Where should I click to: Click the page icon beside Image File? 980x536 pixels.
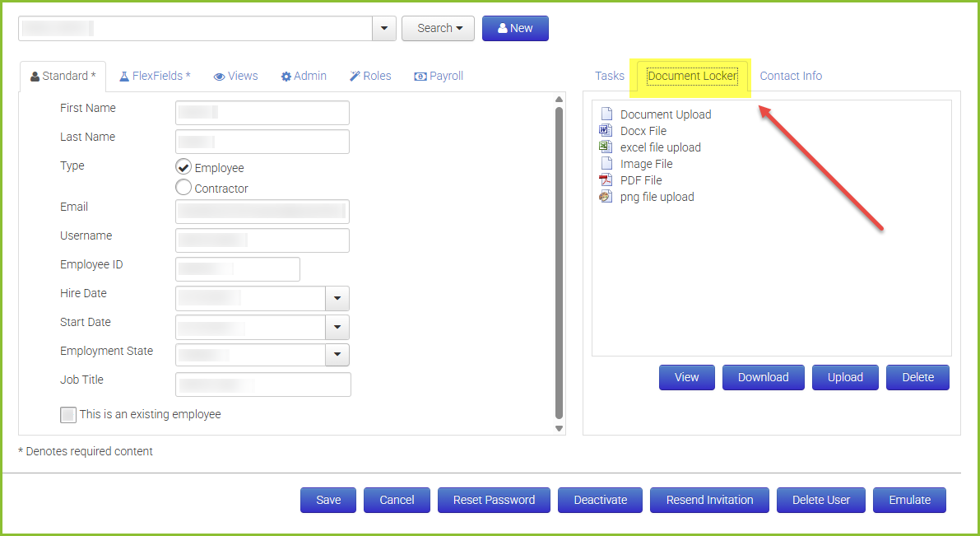point(606,163)
